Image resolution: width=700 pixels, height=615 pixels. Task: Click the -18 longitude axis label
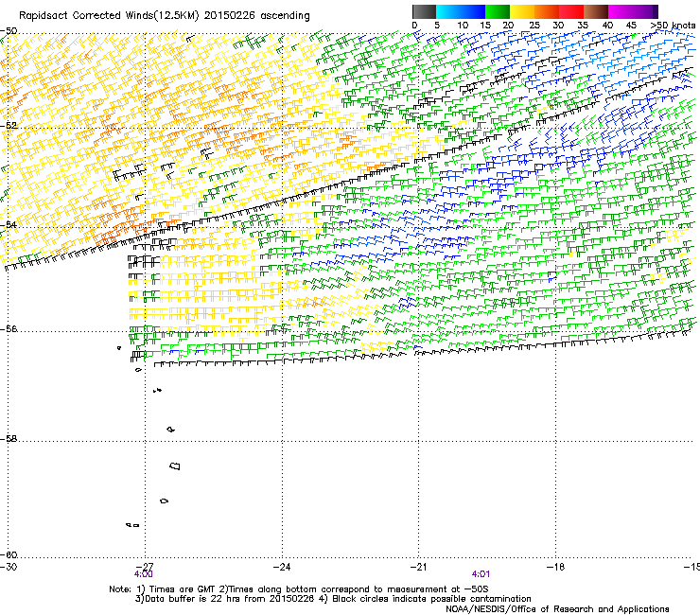click(556, 567)
